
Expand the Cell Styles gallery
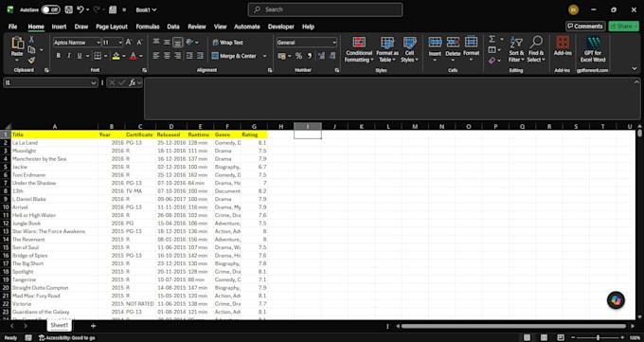pos(409,48)
